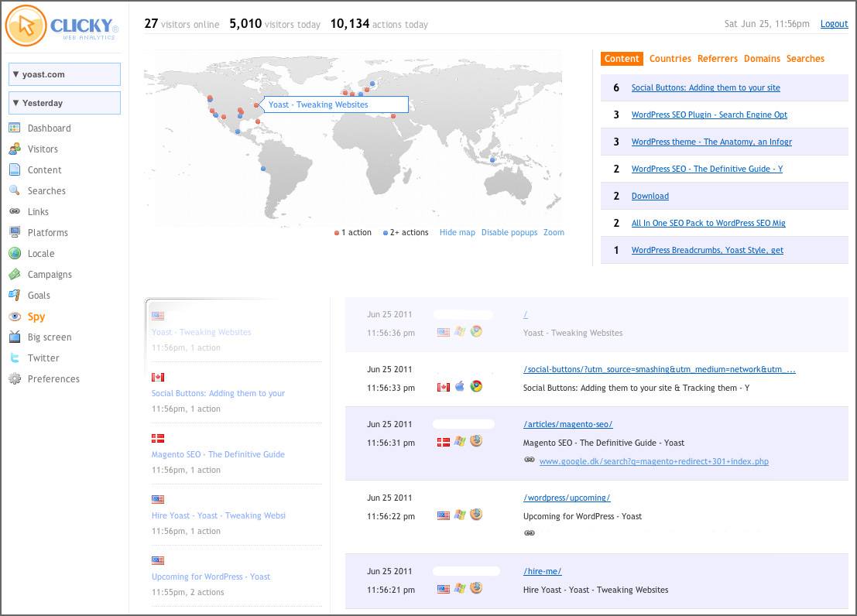857x616 pixels.
Task: Expand the yoast.com site dropdown
Action: pyautogui.click(x=64, y=74)
